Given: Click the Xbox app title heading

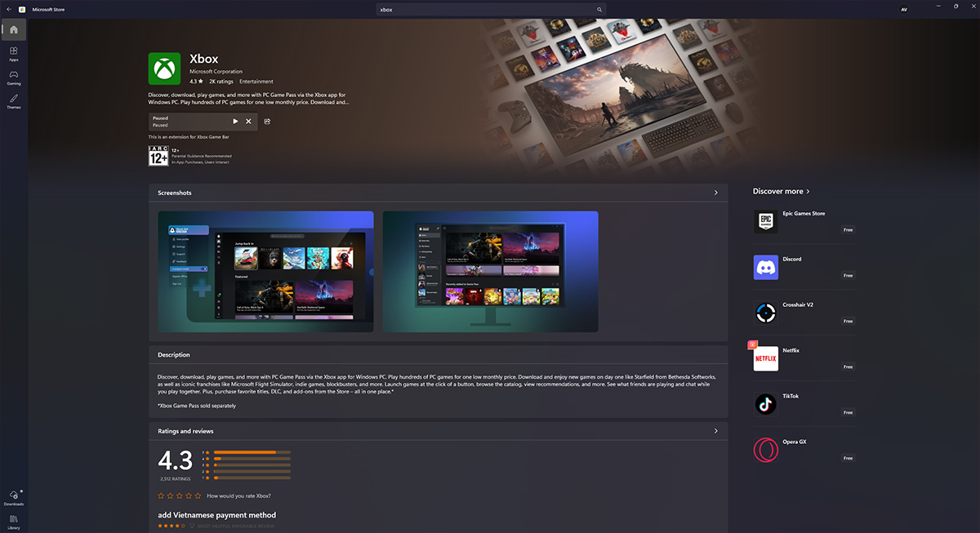Looking at the screenshot, I should click(203, 59).
